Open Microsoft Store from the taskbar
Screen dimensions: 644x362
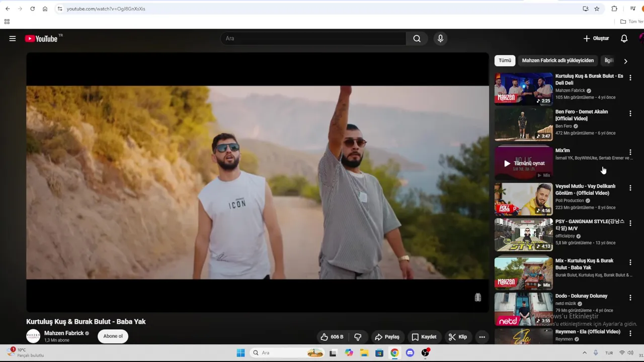[x=379, y=353]
